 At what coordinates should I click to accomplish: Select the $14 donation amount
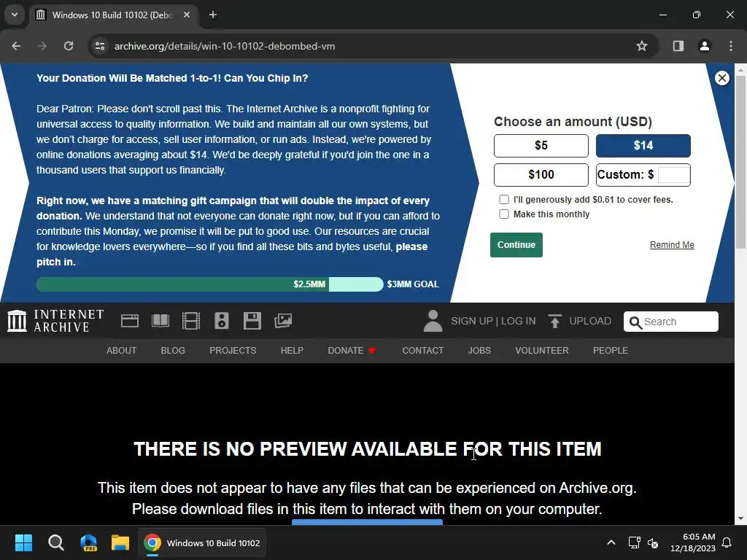click(643, 146)
